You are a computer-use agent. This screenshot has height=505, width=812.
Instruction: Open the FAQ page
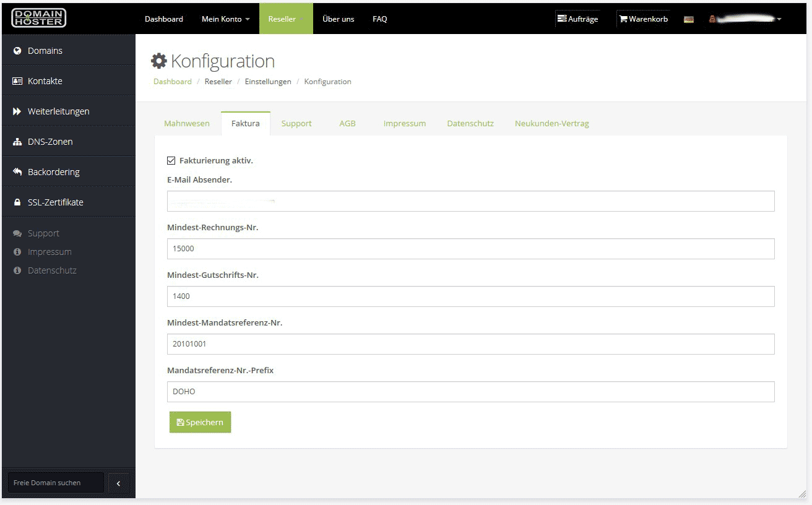380,19
